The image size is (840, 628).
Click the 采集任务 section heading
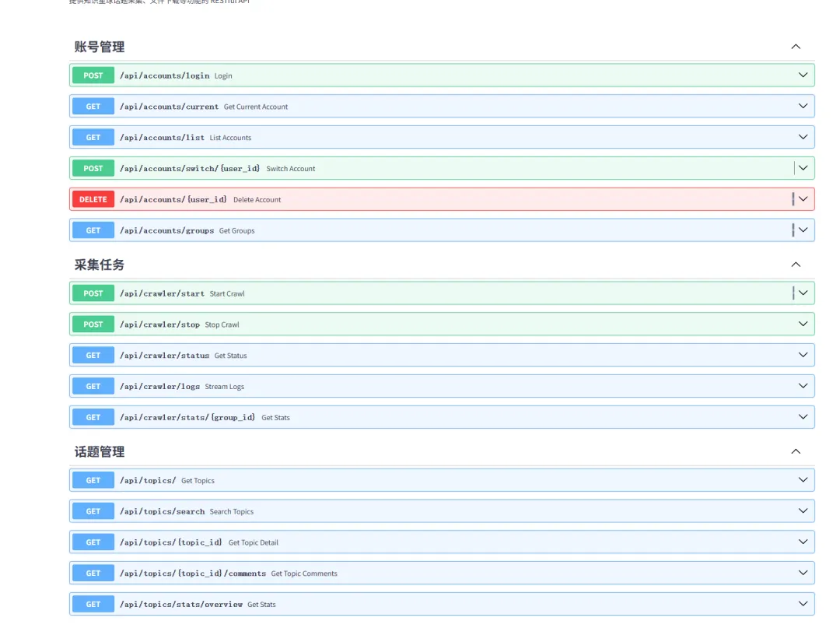(100, 265)
